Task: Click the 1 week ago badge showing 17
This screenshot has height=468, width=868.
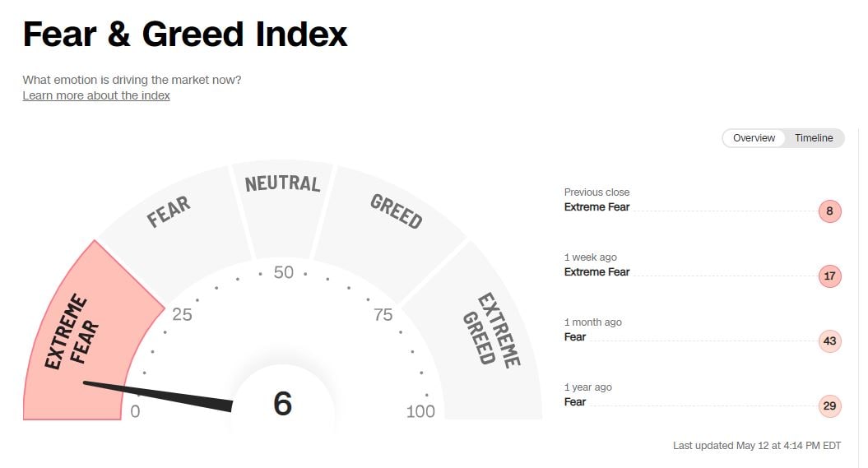Action: click(829, 276)
